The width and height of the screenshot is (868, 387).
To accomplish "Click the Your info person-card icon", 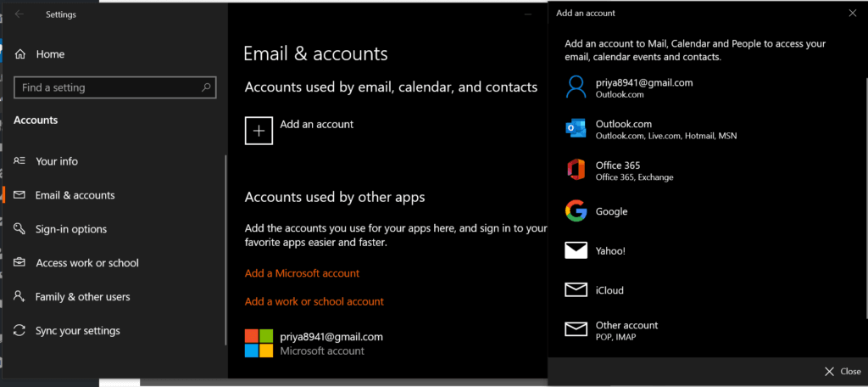I will click(19, 161).
